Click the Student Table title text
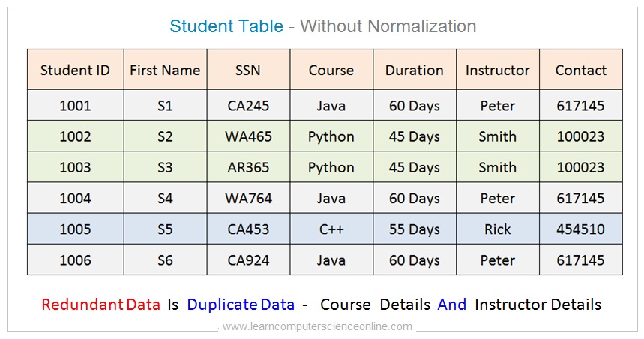The width and height of the screenshot is (644, 339). coord(226,26)
